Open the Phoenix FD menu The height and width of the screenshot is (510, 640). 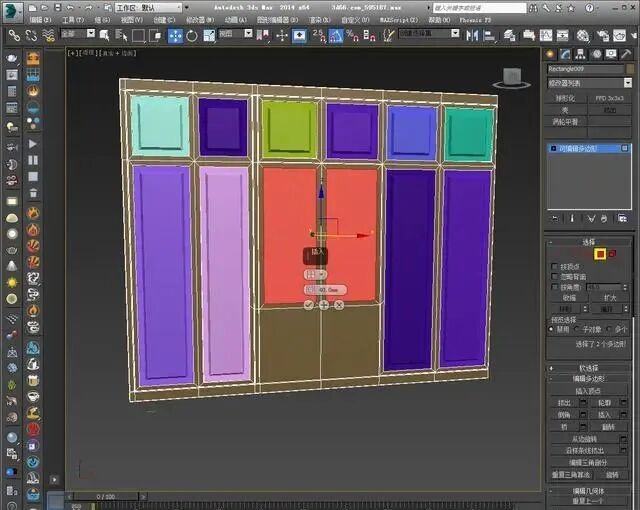pos(476,20)
